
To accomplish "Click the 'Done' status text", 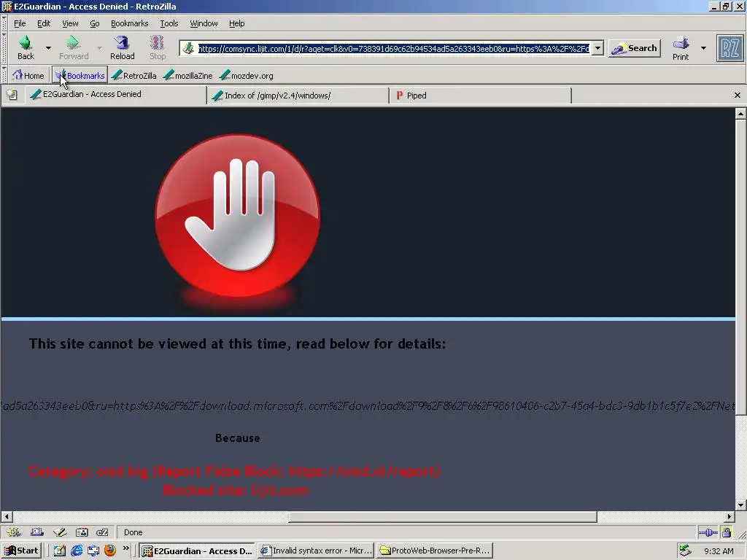I will point(133,532).
